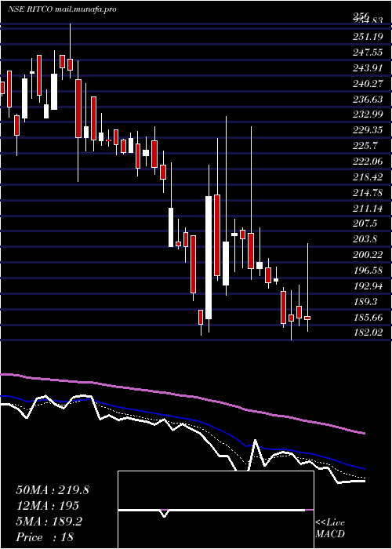Click the NSE RITCO mail.munafa.pro title text

pos(62,9)
